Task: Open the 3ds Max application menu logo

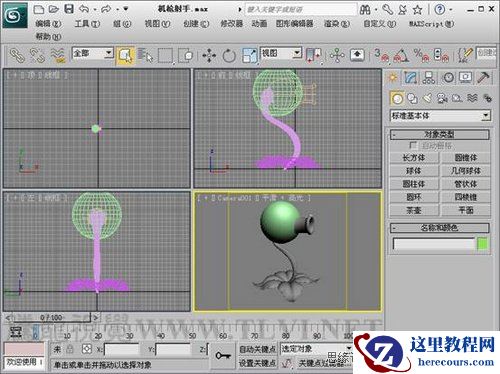Action: pyautogui.click(x=15, y=15)
